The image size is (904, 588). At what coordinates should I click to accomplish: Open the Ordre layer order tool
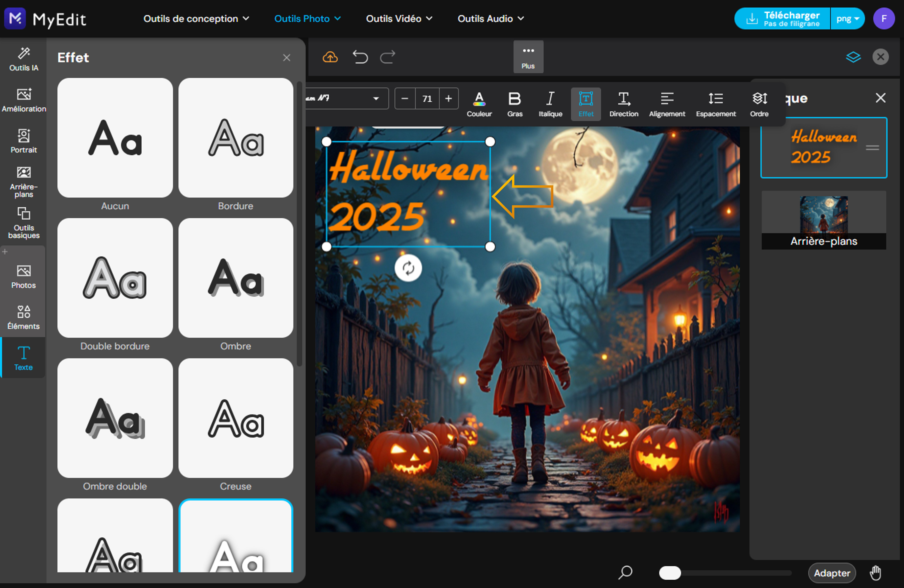(x=759, y=103)
